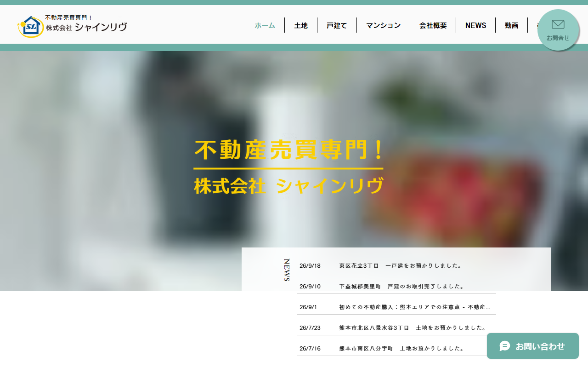The height and width of the screenshot is (368, 588).
Task: Select the マンション menu item
Action: [383, 25]
